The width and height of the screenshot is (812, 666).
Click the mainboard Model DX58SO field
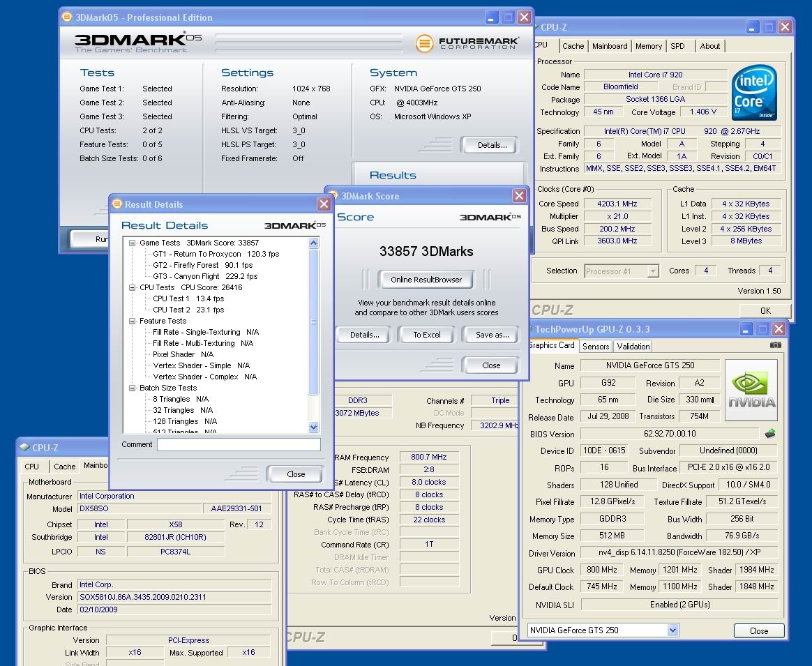(138, 508)
